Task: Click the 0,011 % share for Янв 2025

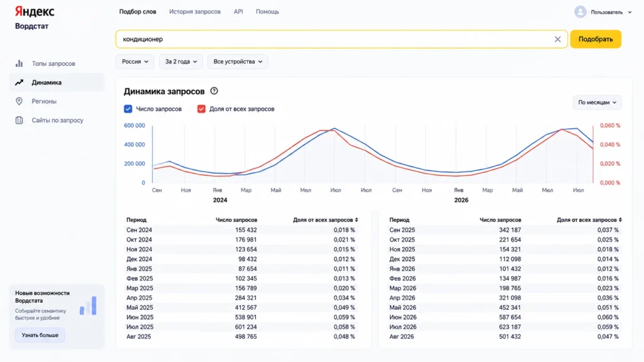Action: pos(344,269)
